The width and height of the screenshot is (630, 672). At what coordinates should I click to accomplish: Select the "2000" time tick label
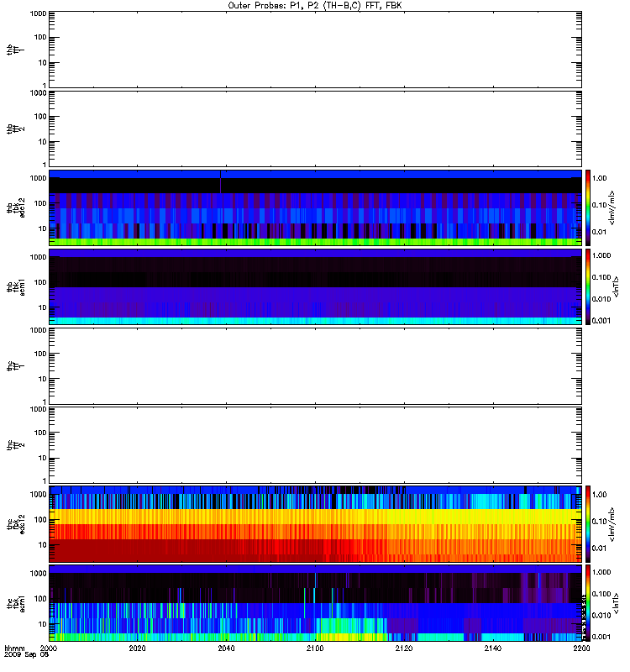[x=49, y=648]
